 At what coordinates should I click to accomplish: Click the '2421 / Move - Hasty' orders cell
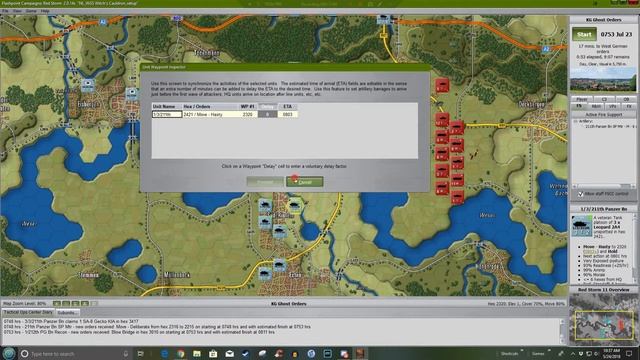coord(210,115)
